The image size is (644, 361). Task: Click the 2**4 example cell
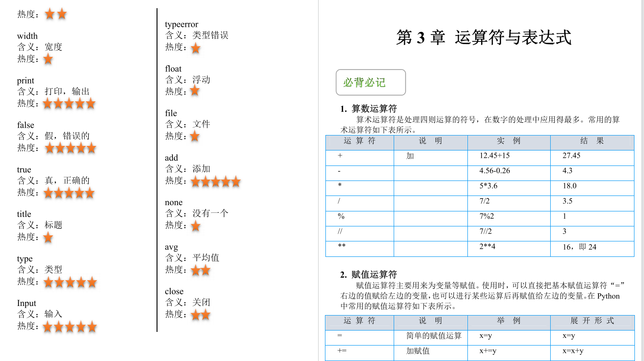click(509, 249)
